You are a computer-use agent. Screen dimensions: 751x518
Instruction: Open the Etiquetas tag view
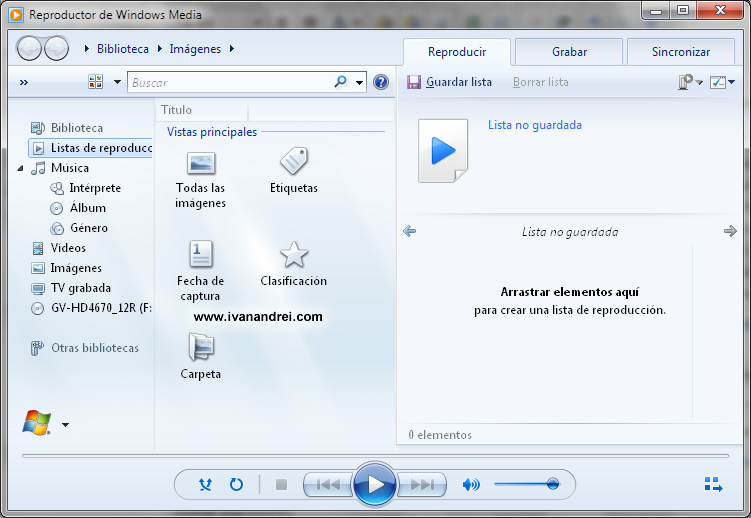pos(294,170)
